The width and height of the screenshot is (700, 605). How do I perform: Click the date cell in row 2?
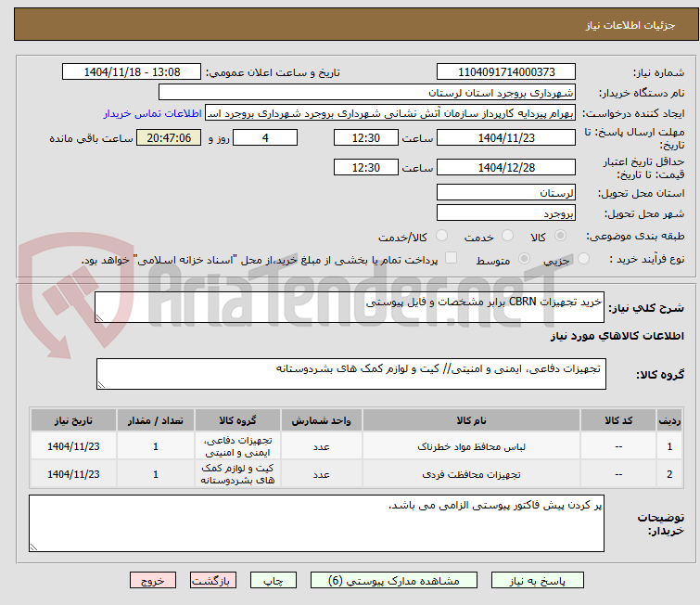point(73,474)
